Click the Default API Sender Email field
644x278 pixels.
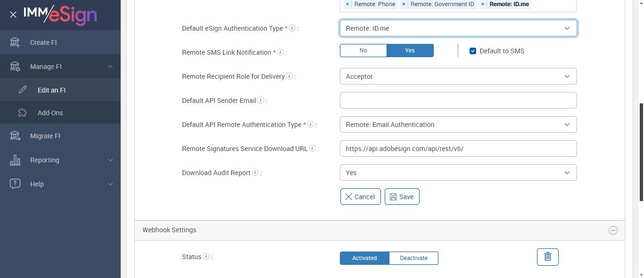tap(458, 101)
